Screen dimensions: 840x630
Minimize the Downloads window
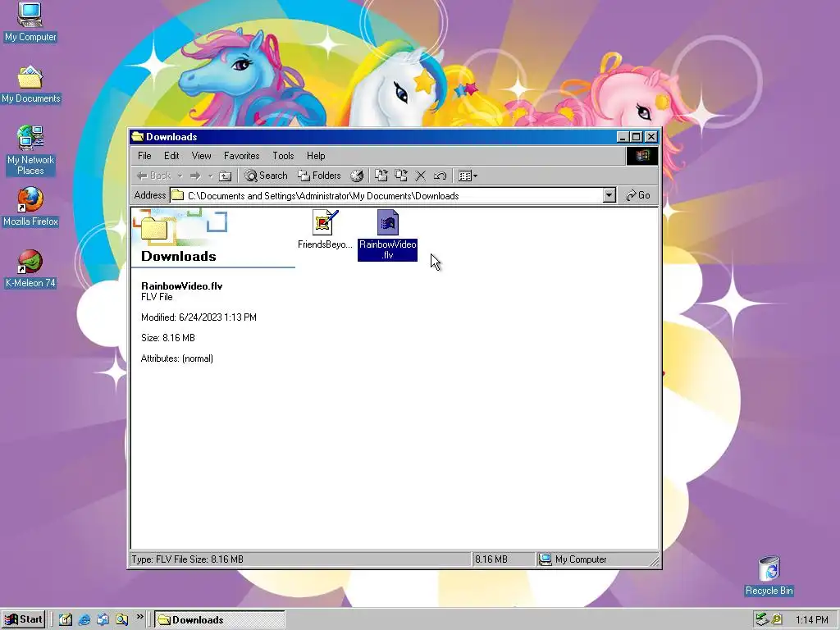[622, 137]
